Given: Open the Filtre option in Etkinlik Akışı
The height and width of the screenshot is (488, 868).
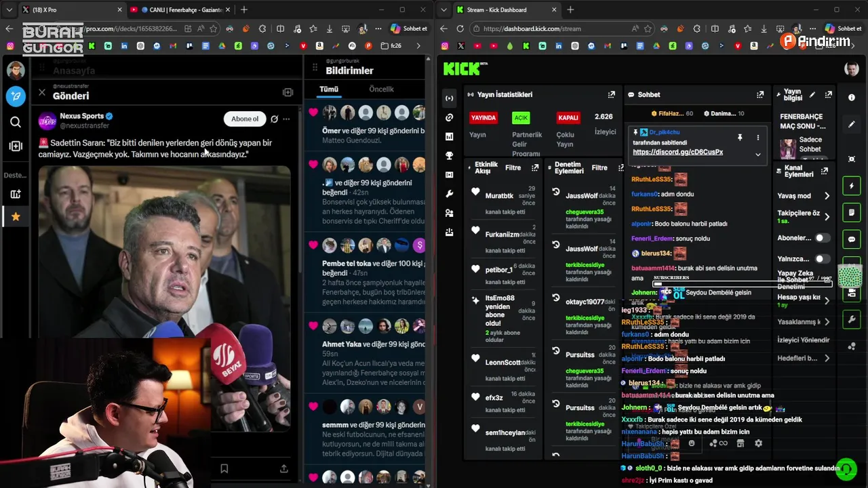Looking at the screenshot, I should (513, 167).
